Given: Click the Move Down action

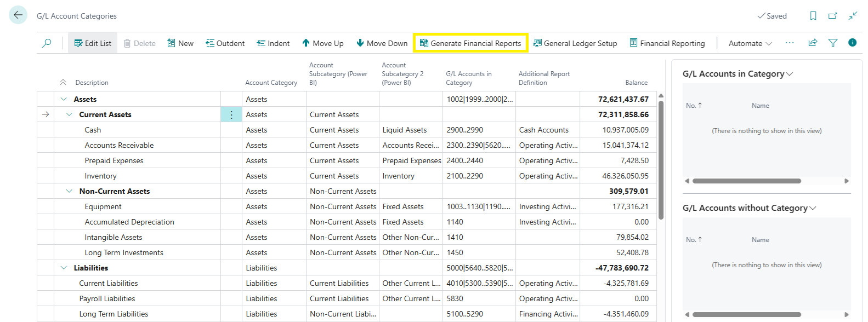Looking at the screenshot, I should pyautogui.click(x=382, y=43).
